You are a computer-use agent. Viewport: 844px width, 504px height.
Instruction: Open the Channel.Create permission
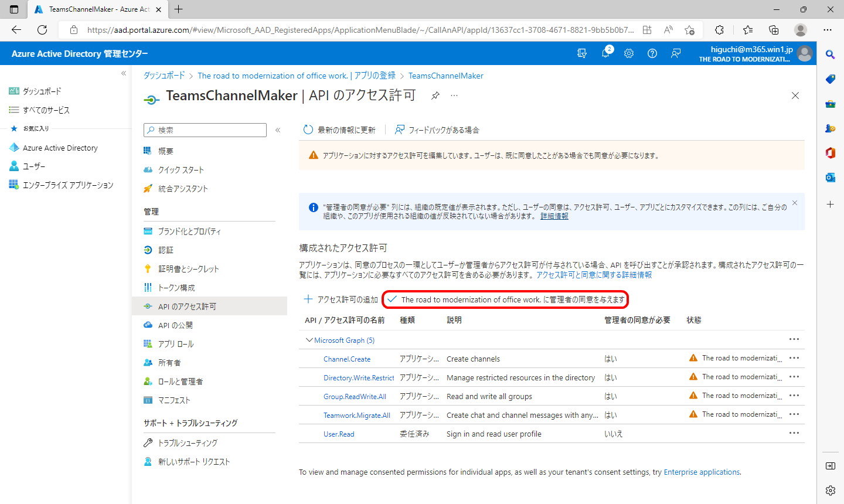[347, 359]
